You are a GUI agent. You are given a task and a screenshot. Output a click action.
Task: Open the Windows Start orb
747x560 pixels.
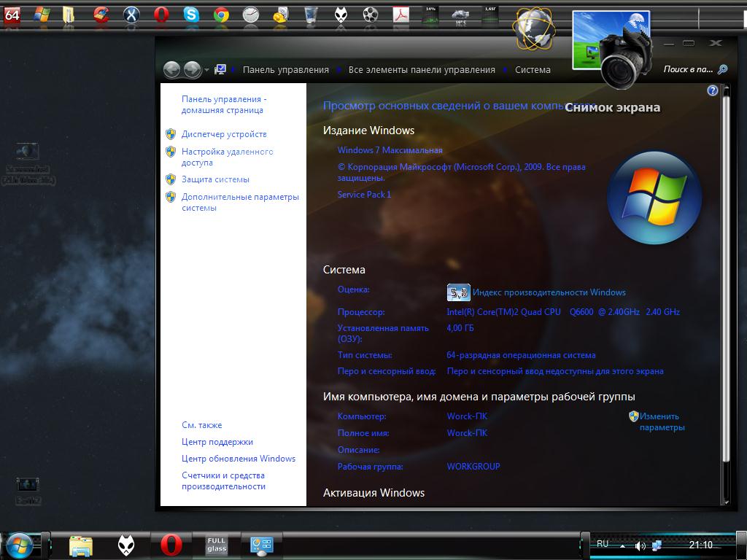(x=19, y=545)
